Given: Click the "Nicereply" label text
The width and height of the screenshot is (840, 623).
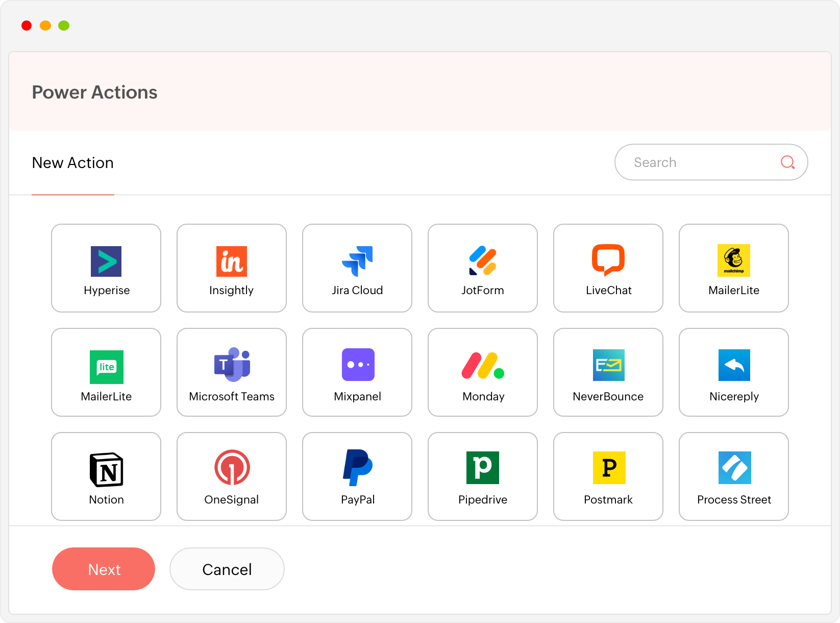Looking at the screenshot, I should (734, 397).
